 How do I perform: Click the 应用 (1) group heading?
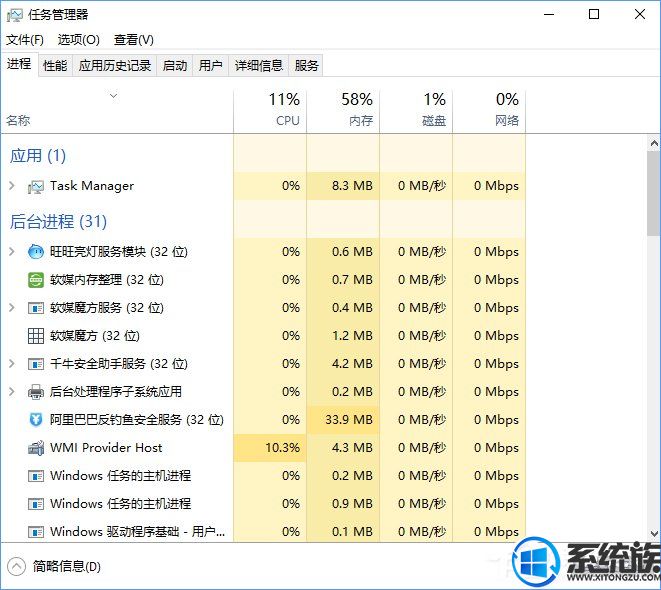pyautogui.click(x=38, y=156)
